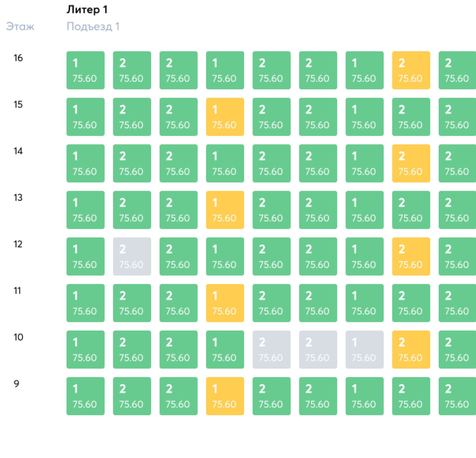
Task: Select the first green cell in the bottom row
Action: point(86,396)
